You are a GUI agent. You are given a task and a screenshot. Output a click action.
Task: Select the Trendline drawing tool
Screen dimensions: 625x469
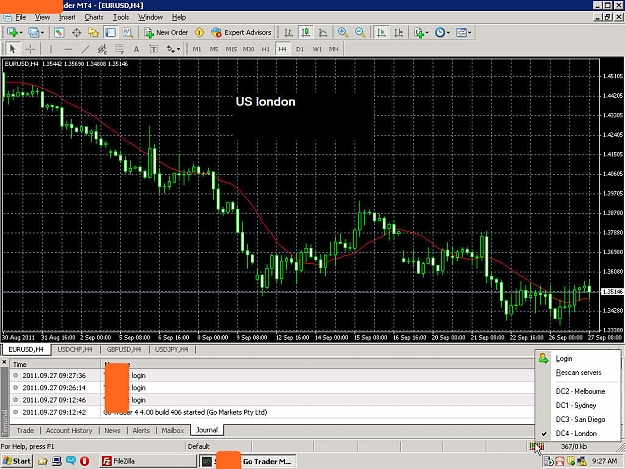coord(85,49)
